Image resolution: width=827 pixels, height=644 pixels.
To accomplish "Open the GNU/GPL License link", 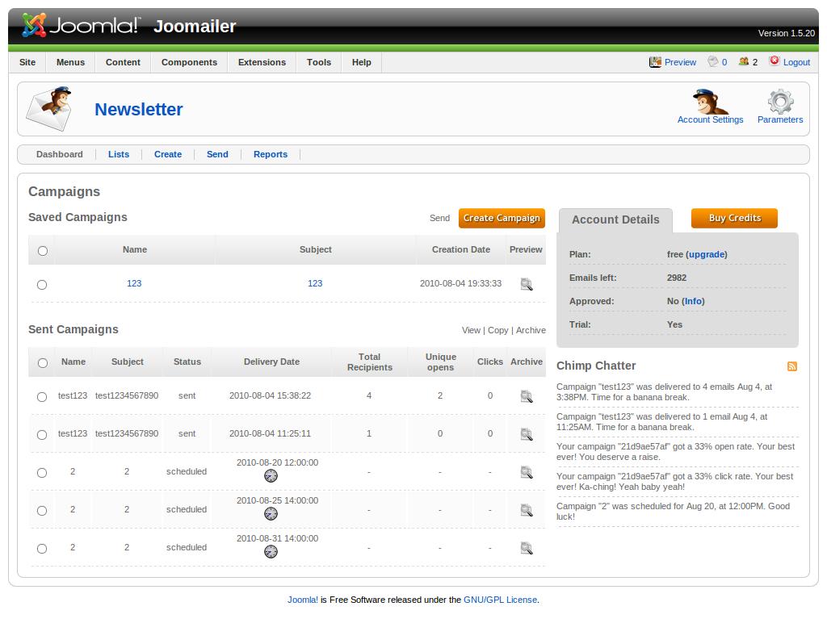I will pos(500,600).
